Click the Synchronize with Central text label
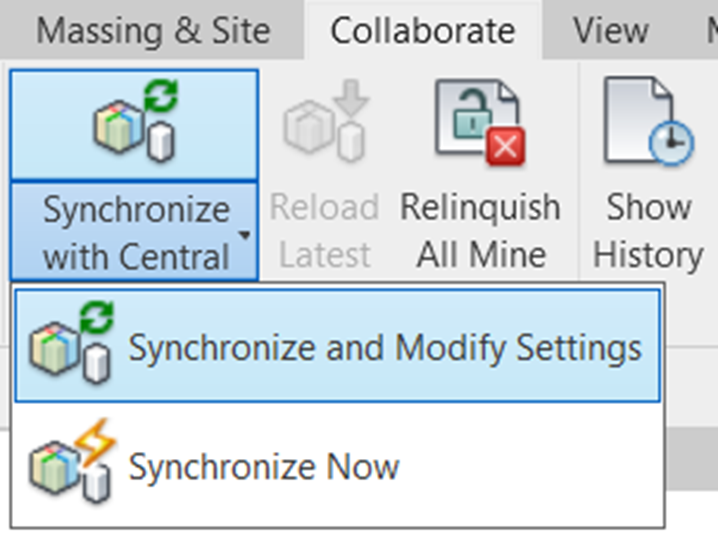The height and width of the screenshot is (534, 718). 136,233
